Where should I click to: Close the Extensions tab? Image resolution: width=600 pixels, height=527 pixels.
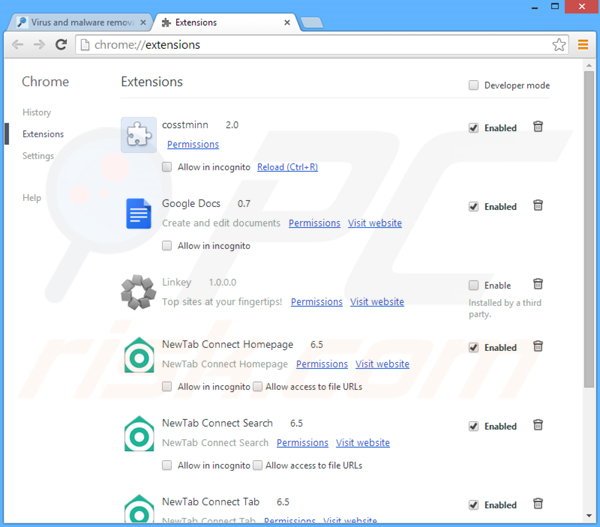tap(287, 23)
